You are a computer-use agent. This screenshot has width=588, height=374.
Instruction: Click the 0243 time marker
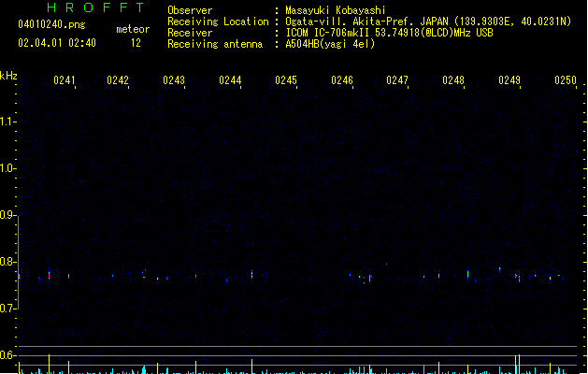tap(174, 80)
